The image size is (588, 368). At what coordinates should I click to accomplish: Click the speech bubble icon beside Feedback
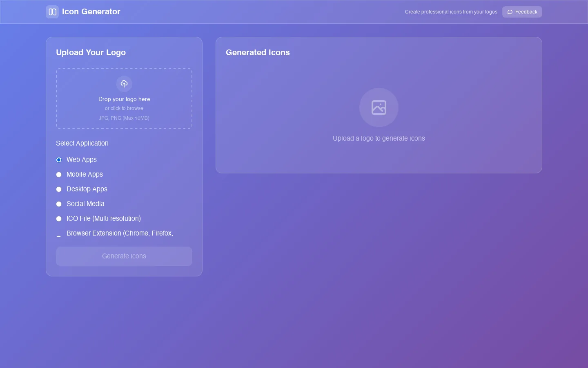(x=510, y=12)
